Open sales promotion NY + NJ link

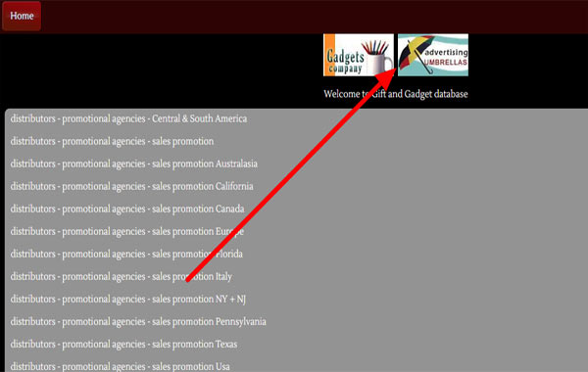[x=127, y=299]
